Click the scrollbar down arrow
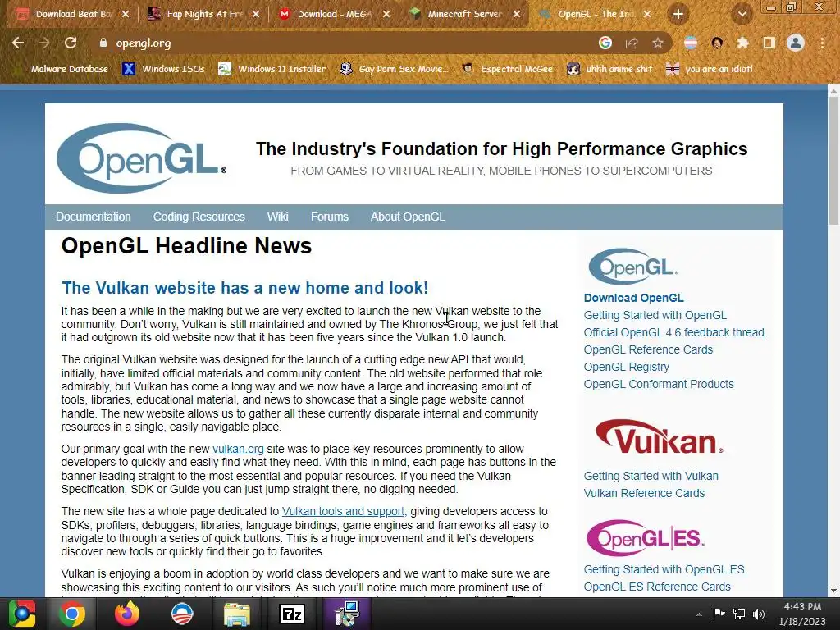The height and width of the screenshot is (630, 840). (x=833, y=591)
